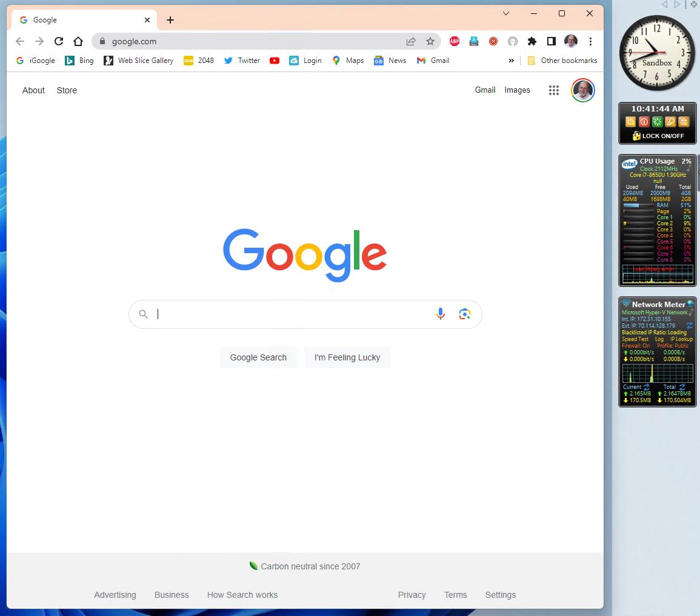The width and height of the screenshot is (700, 616).
Task: Click the I'm Feeling Lucky button
Action: pyautogui.click(x=347, y=358)
